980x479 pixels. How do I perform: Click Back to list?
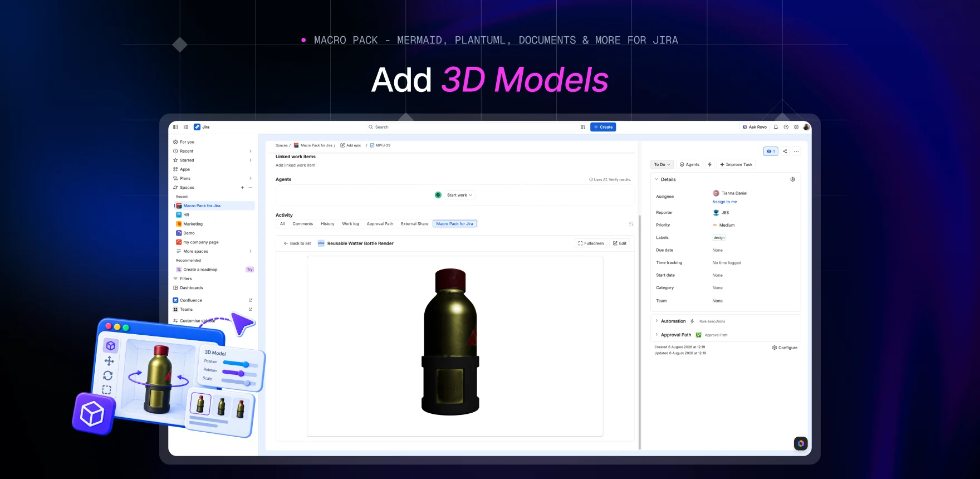(297, 243)
